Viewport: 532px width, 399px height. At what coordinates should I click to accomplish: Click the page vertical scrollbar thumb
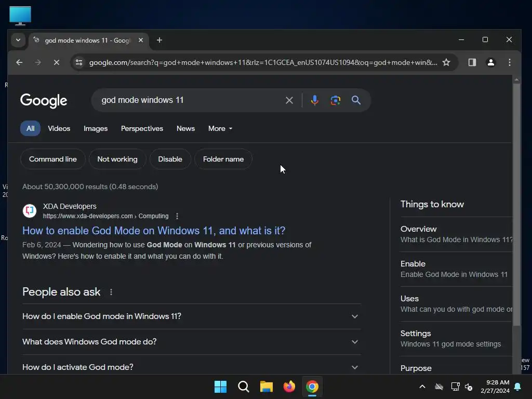coord(516,204)
